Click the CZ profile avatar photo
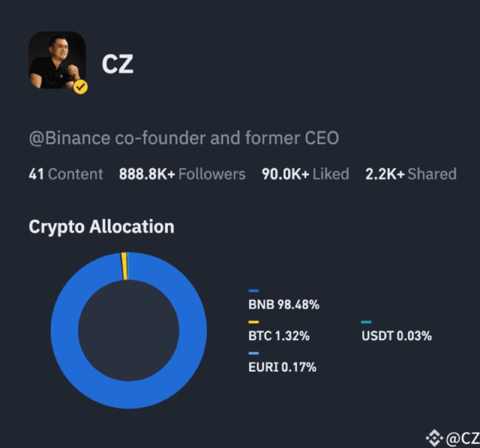The image size is (480, 448). [57, 60]
